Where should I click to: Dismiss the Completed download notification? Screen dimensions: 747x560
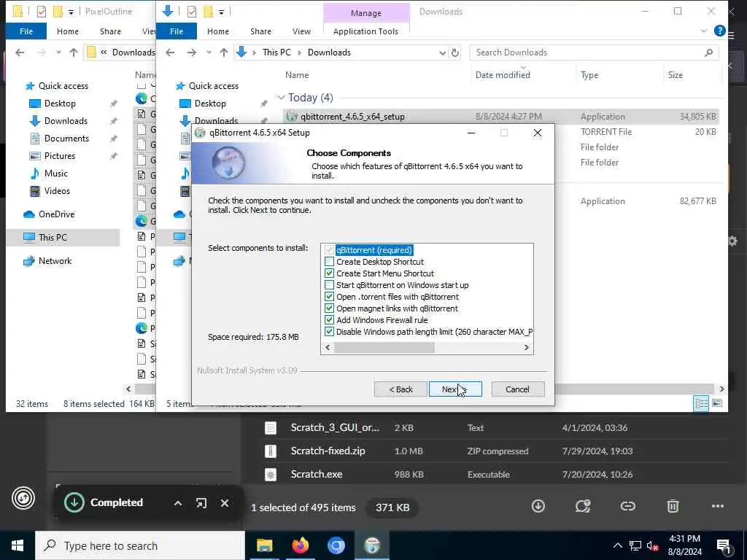tap(225, 503)
